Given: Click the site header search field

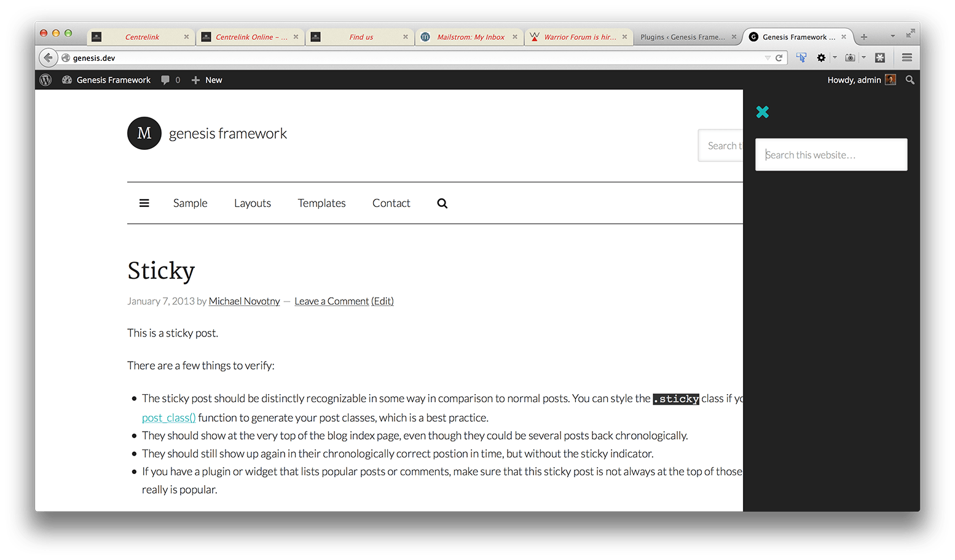Looking at the screenshot, I should 720,146.
